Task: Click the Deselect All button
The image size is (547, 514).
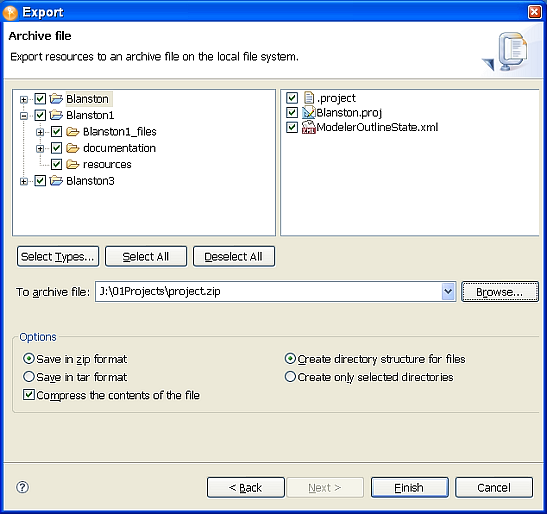Action: 234,256
